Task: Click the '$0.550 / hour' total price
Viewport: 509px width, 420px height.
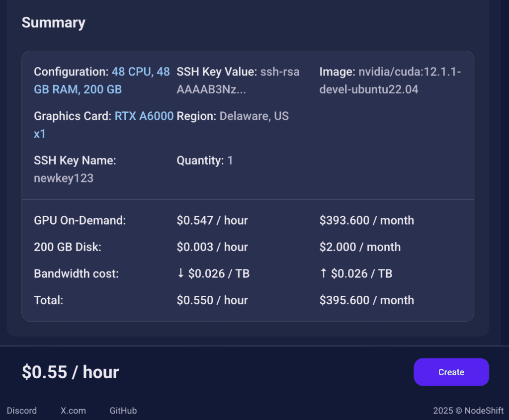Action: click(x=212, y=300)
